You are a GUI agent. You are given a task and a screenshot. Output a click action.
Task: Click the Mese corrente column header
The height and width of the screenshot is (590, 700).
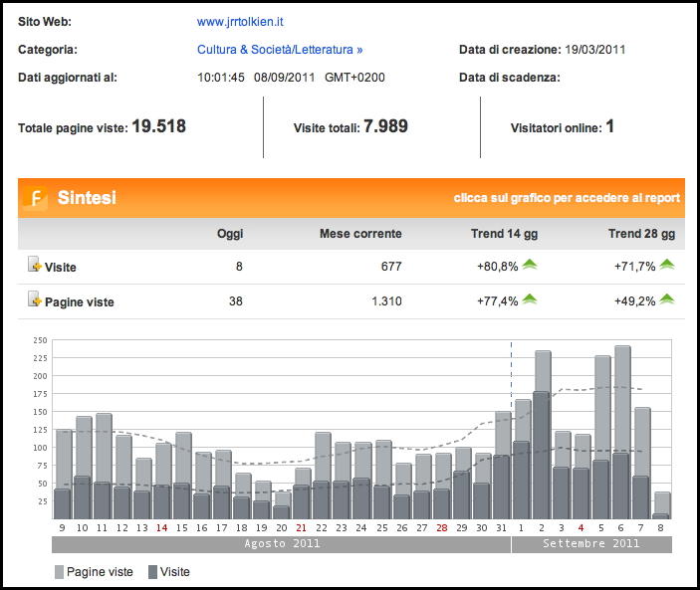tap(360, 234)
